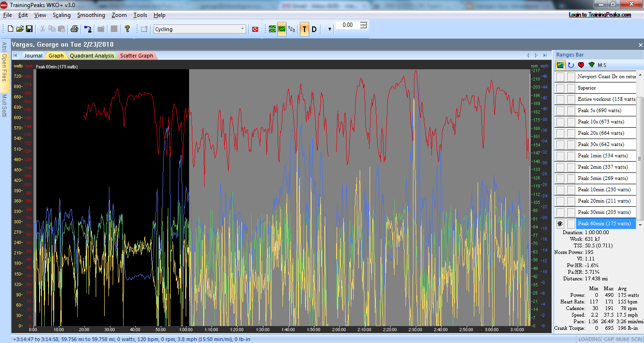Click the yellow question mark help icon
Image resolution: width=644 pixels, height=343 pixels.
127,29
